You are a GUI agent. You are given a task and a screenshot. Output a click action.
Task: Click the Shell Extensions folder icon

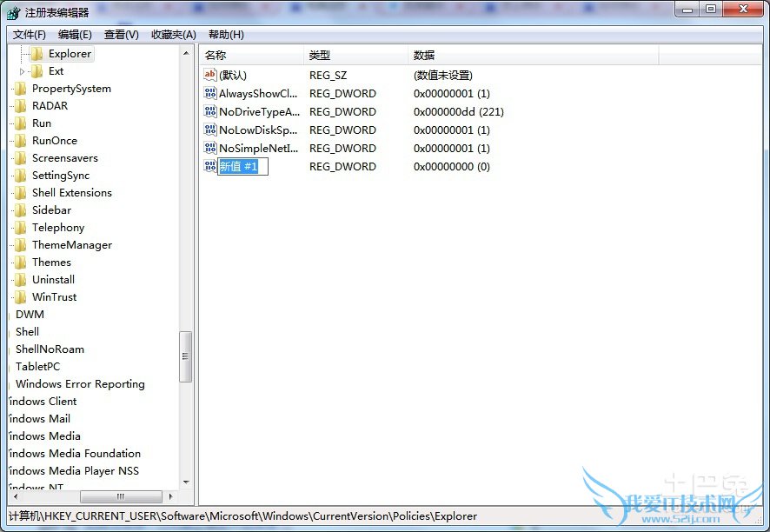tap(20, 193)
